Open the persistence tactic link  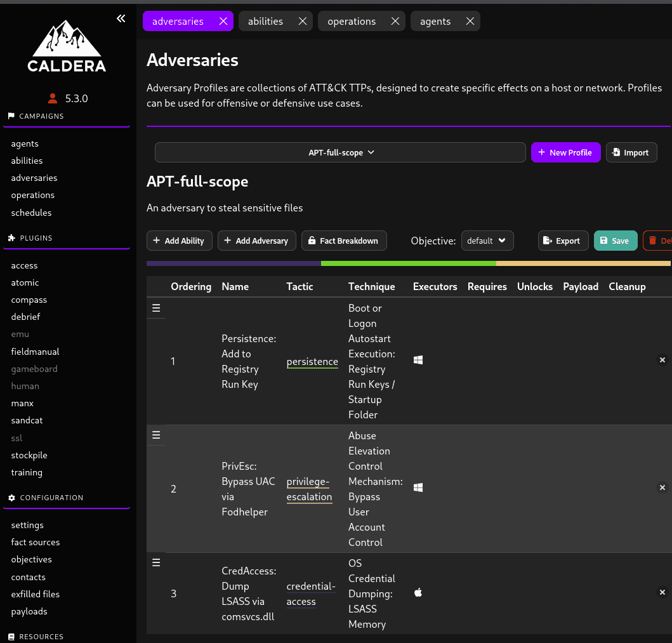tap(312, 362)
